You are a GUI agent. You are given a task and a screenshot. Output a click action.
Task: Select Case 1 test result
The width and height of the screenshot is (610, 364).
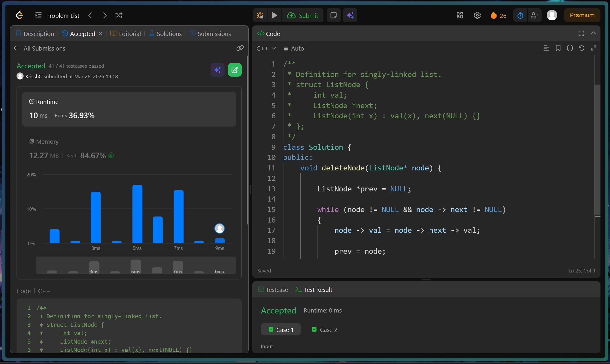(x=281, y=330)
